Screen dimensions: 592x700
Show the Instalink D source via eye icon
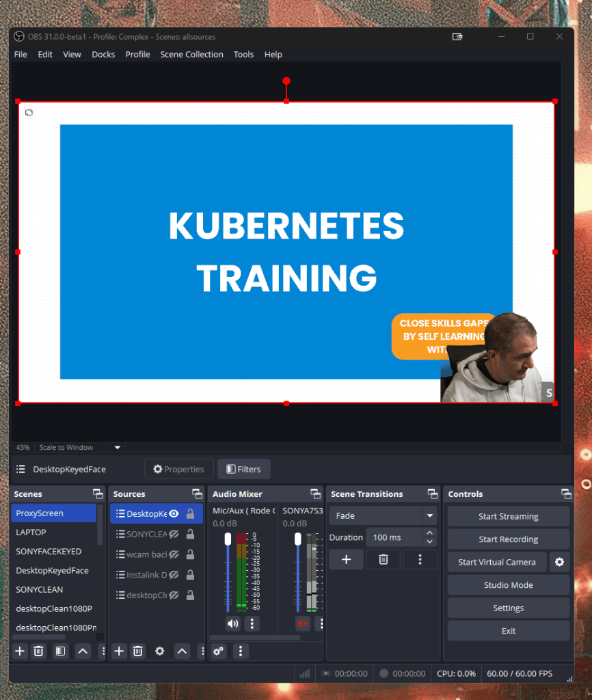(174, 574)
